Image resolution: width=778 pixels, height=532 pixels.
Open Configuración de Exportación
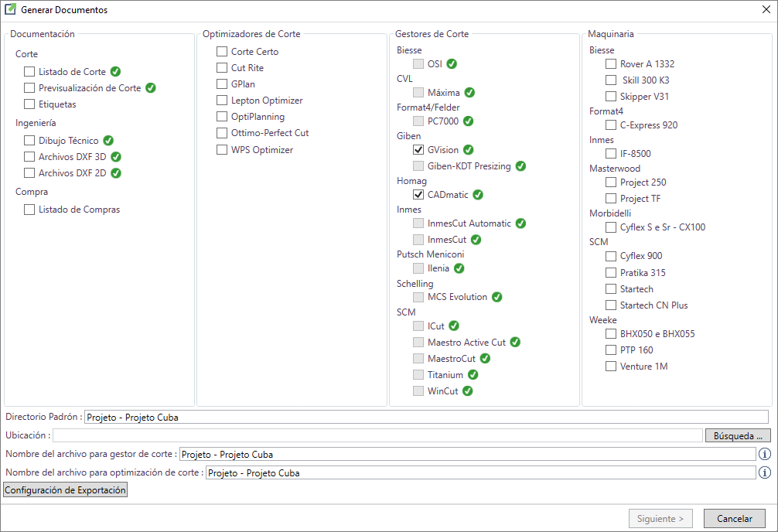(66, 489)
